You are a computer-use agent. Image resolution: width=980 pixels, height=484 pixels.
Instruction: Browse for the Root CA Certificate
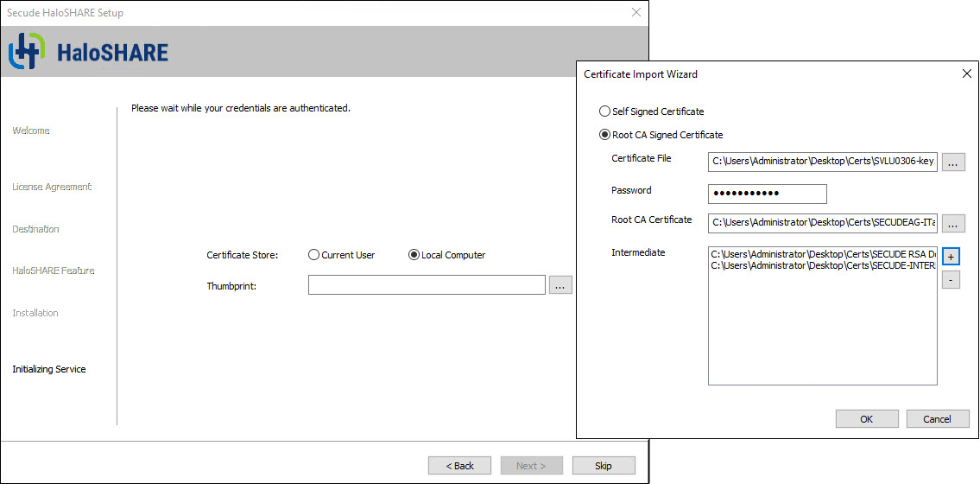[953, 223]
